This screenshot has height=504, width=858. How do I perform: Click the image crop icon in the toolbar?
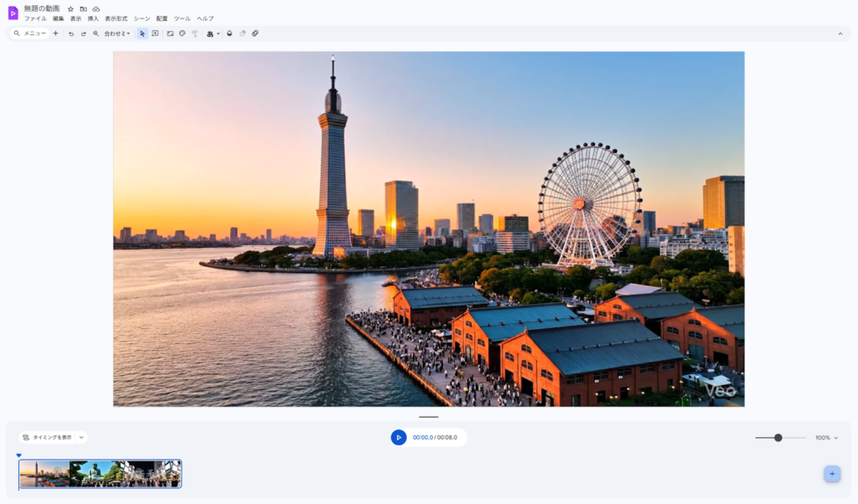click(x=170, y=33)
